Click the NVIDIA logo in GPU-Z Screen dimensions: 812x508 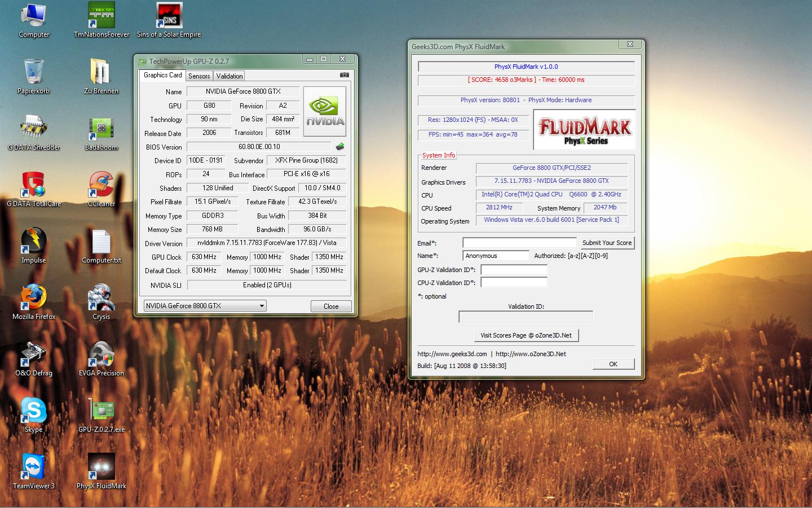click(x=325, y=111)
